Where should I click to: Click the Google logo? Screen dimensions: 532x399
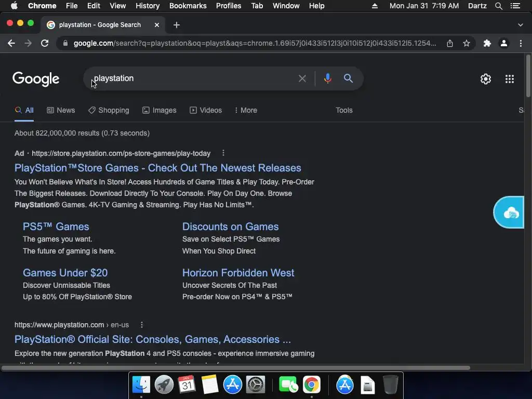[36, 79]
